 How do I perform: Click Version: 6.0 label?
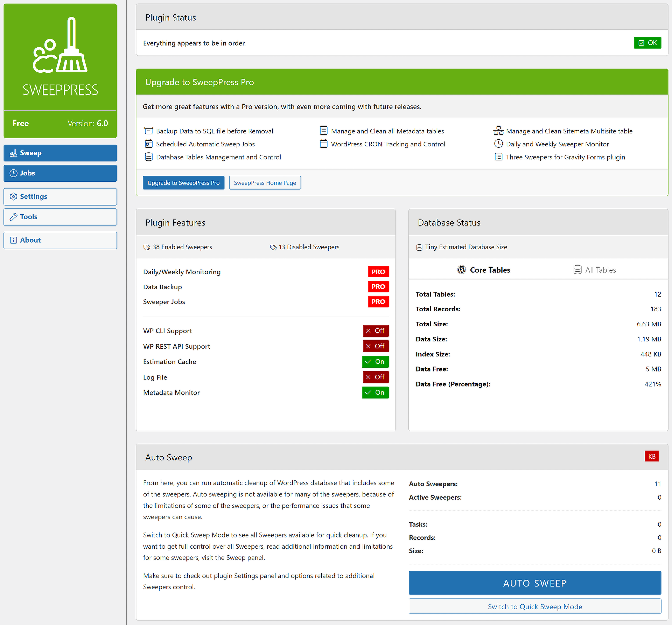point(87,123)
